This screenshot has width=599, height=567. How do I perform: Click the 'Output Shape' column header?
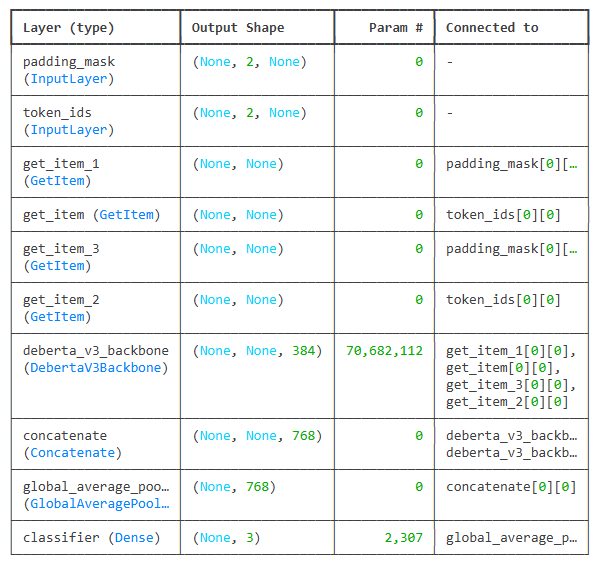[238, 28]
